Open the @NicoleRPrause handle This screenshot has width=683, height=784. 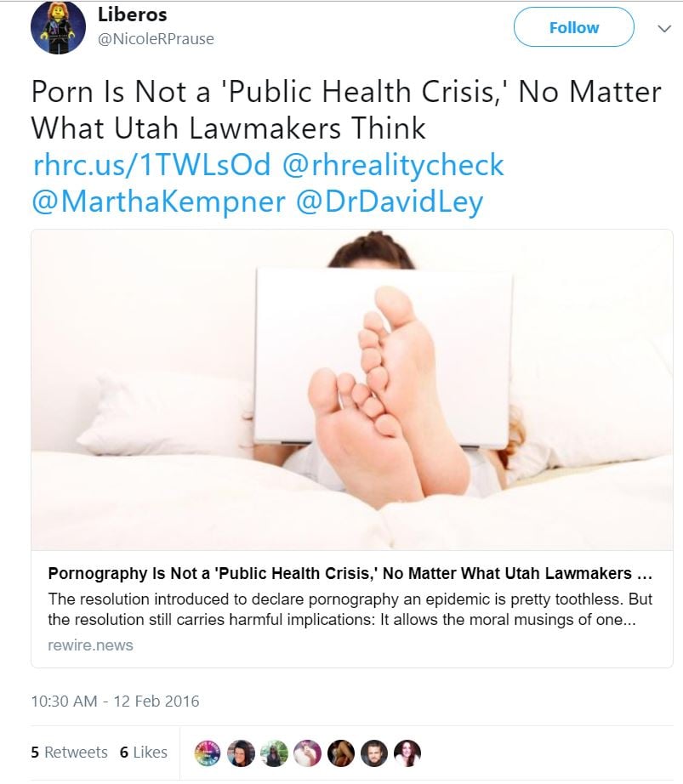tap(156, 38)
